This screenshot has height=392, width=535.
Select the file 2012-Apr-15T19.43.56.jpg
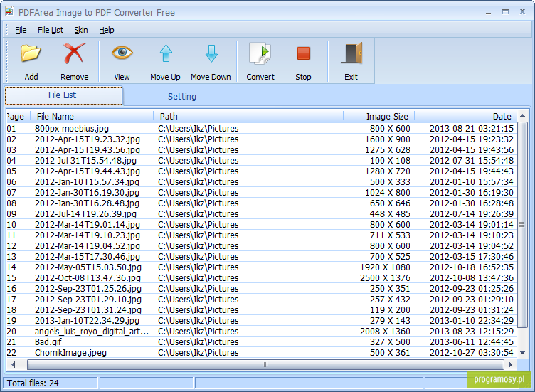[88, 150]
